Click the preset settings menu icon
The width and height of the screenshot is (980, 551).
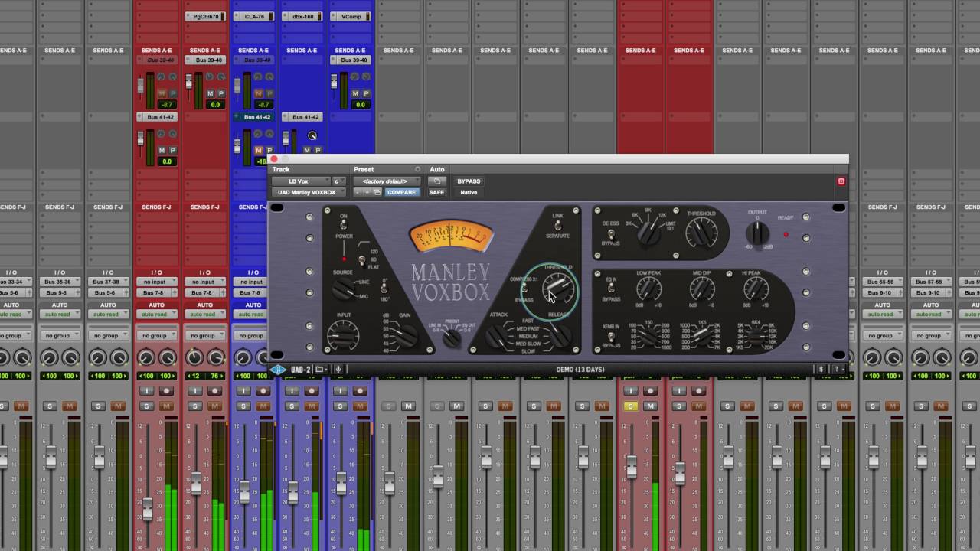(417, 169)
